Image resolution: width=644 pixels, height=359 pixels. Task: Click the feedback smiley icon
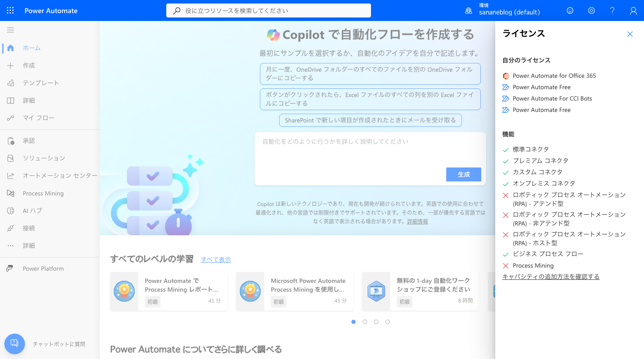tap(570, 10)
